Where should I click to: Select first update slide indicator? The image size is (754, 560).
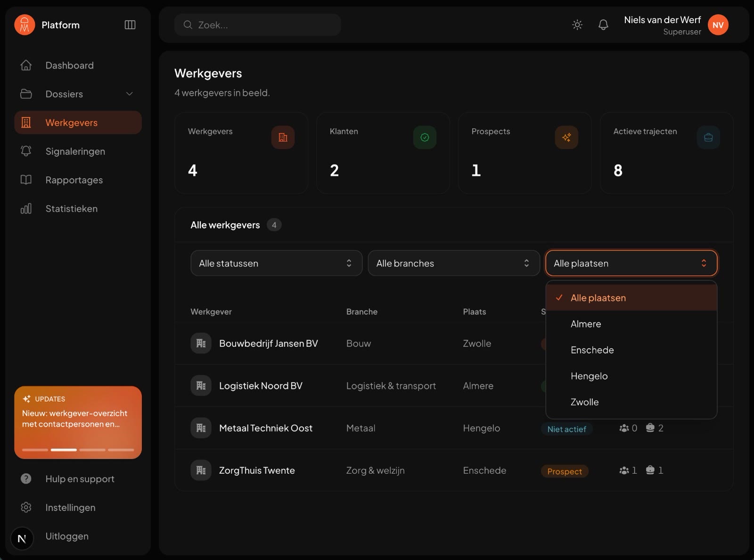point(35,450)
